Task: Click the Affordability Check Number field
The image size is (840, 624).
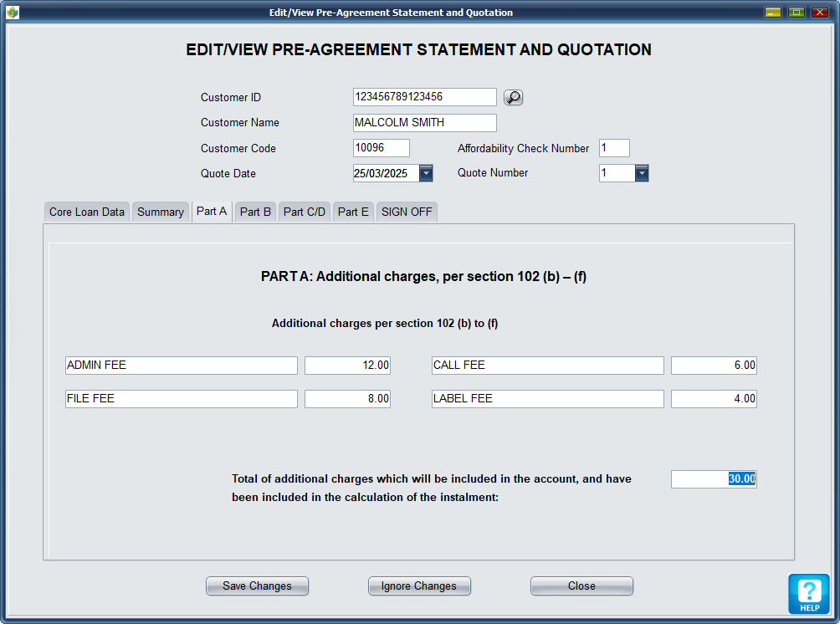Action: pyautogui.click(x=613, y=148)
